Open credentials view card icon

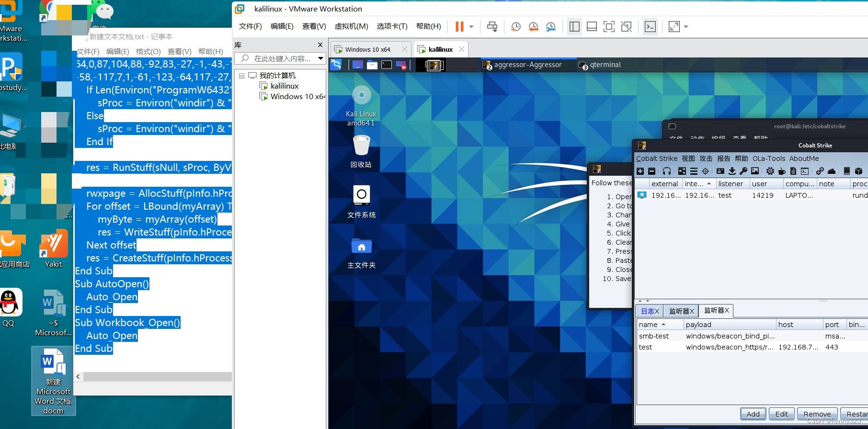pyautogui.click(x=720, y=171)
